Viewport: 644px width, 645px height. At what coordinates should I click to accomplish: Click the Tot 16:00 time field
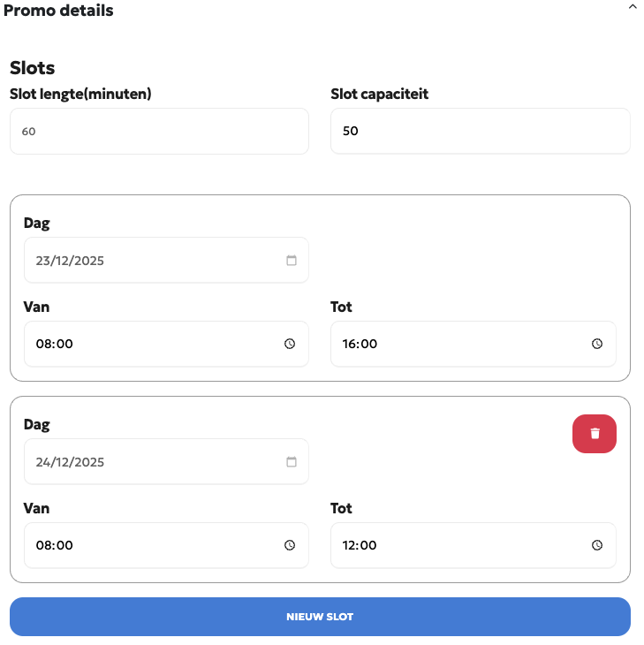click(x=459, y=344)
